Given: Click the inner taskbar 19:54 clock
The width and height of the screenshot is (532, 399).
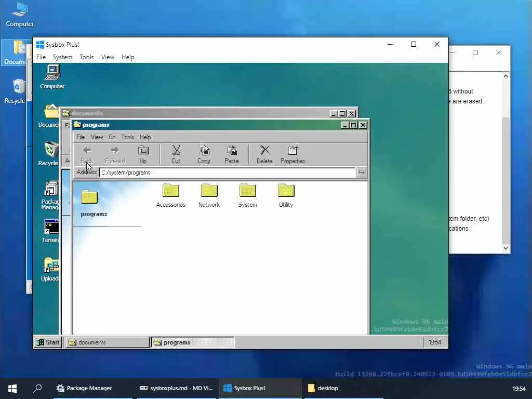Looking at the screenshot, I should (x=435, y=342).
